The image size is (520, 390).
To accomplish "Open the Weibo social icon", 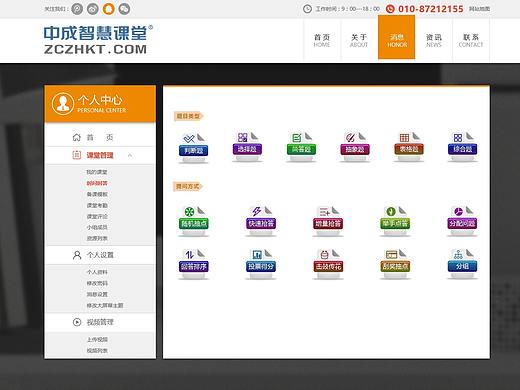I will coord(93,9).
